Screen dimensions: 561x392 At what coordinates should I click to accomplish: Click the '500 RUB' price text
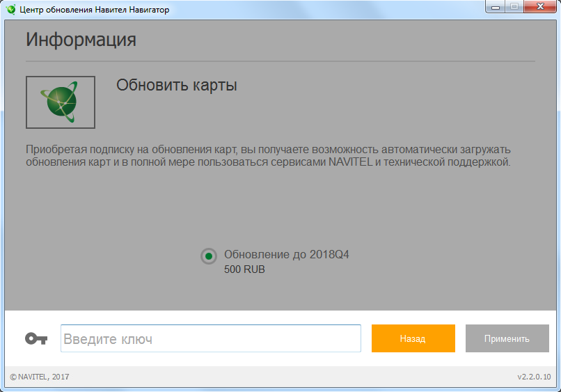[244, 269]
